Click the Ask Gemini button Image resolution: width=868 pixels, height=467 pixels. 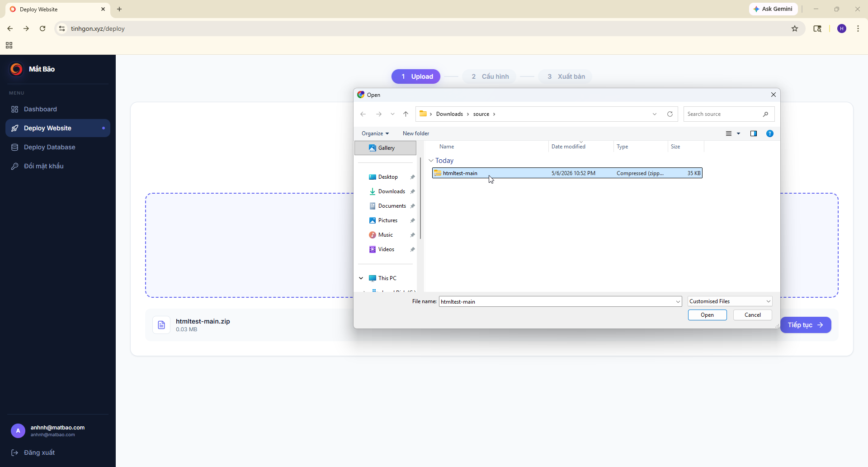pos(773,9)
